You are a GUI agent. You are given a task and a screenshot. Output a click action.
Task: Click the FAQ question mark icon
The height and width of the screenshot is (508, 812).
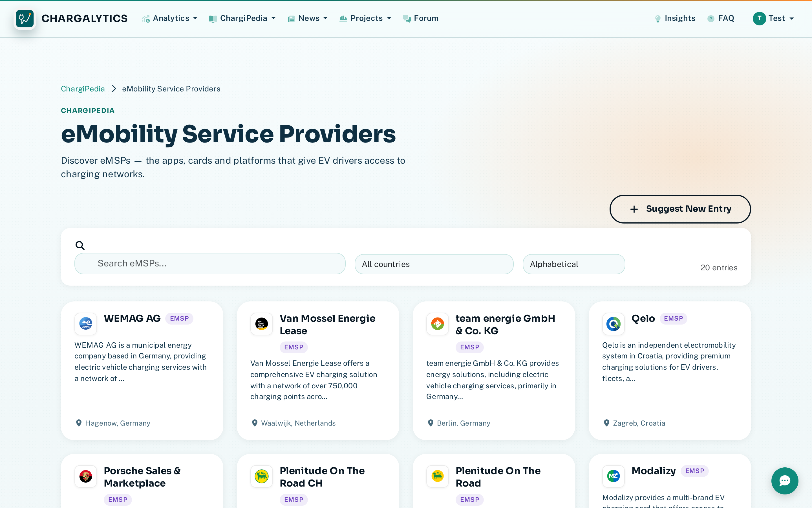point(711,19)
